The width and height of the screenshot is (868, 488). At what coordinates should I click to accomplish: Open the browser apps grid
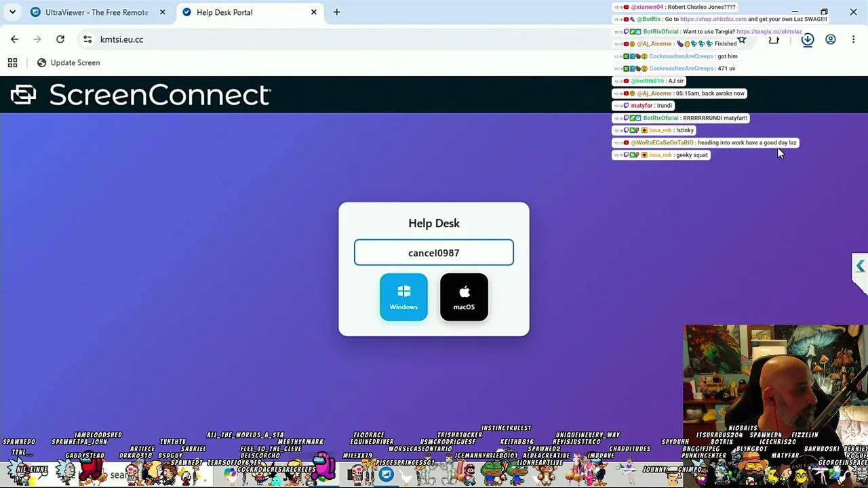coord(12,62)
